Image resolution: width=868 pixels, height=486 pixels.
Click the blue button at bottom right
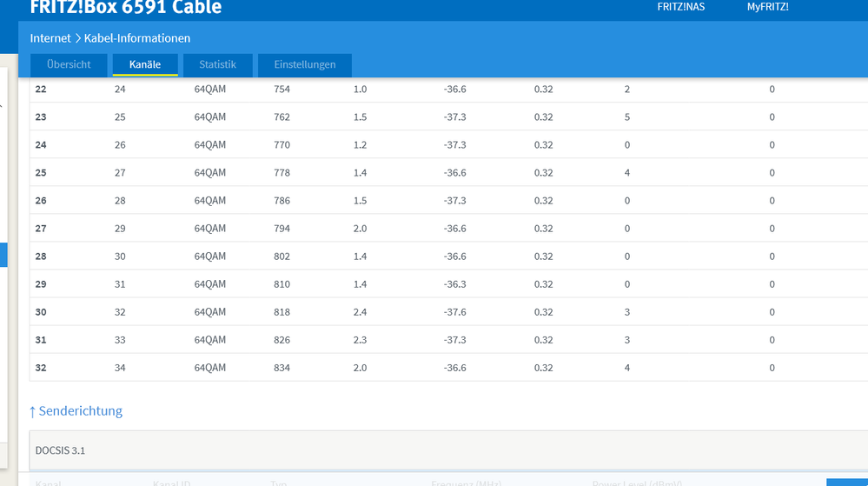(847, 483)
